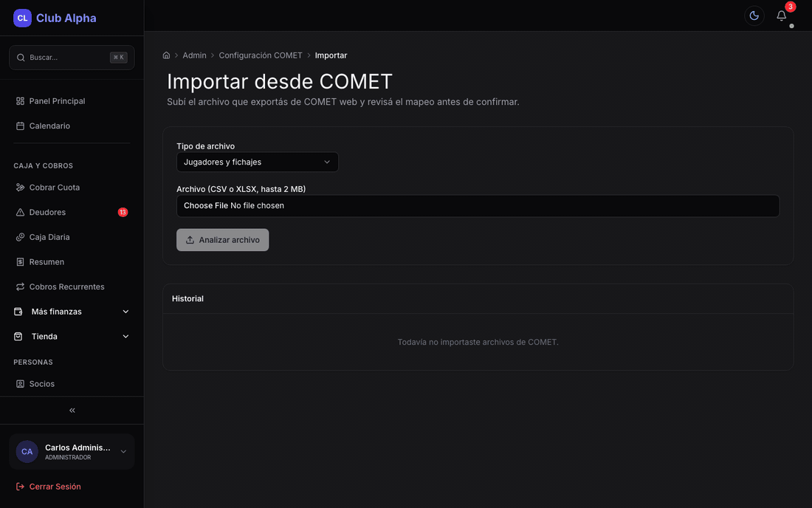Screen dimensions: 812x508
Task: Click the Socios contact icon
Action: click(x=20, y=384)
